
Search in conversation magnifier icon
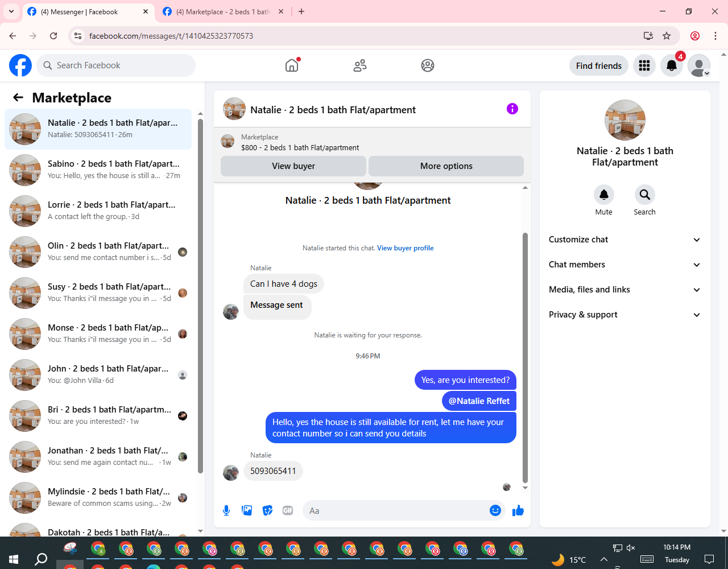point(644,195)
